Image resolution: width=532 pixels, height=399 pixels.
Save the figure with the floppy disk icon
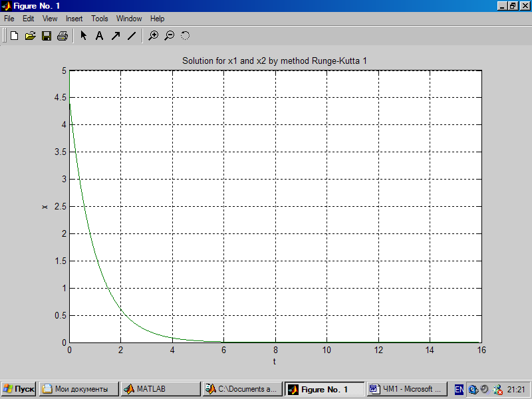tap(47, 36)
